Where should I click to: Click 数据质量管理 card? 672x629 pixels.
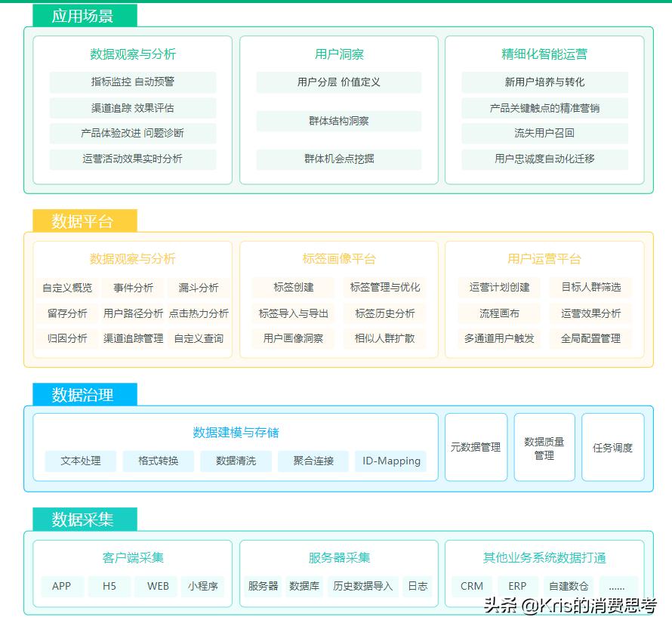click(544, 447)
